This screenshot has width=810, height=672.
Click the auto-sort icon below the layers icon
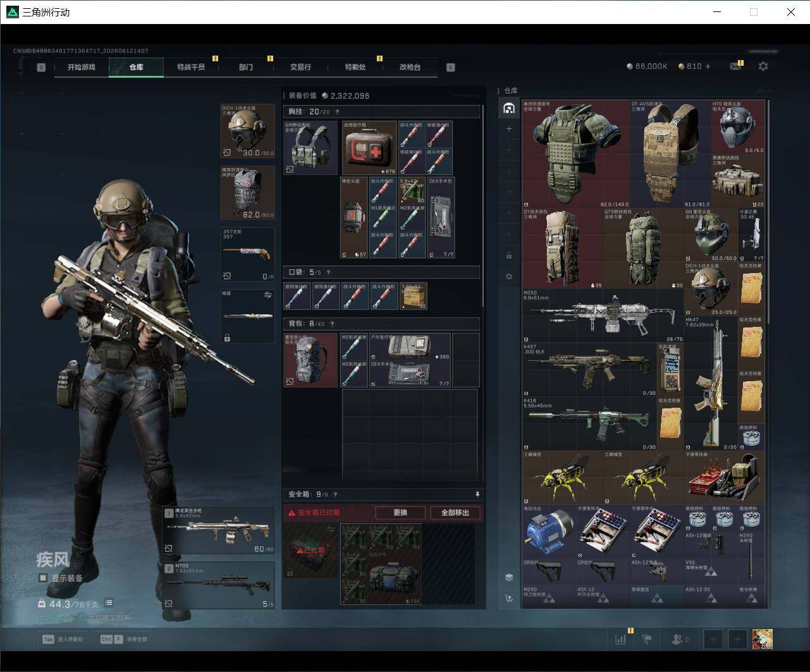(x=509, y=598)
